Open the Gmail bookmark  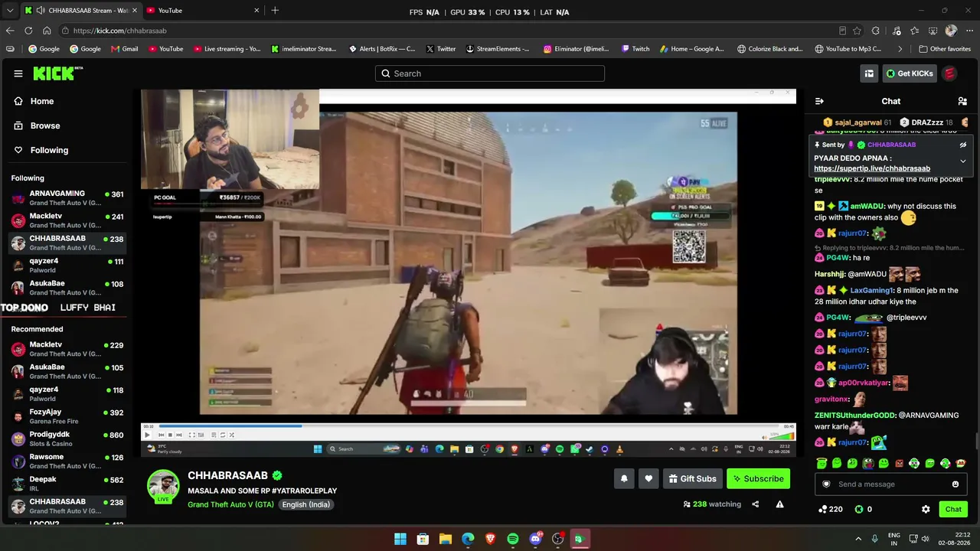click(125, 49)
